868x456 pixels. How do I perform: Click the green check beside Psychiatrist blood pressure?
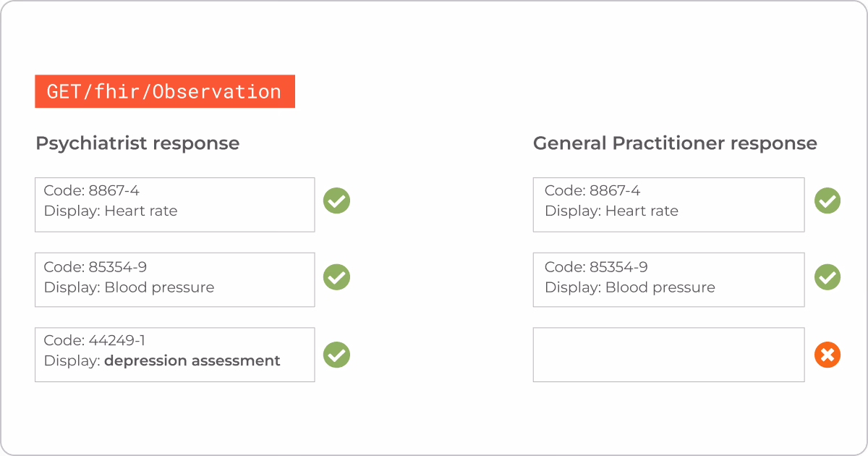[x=336, y=276]
